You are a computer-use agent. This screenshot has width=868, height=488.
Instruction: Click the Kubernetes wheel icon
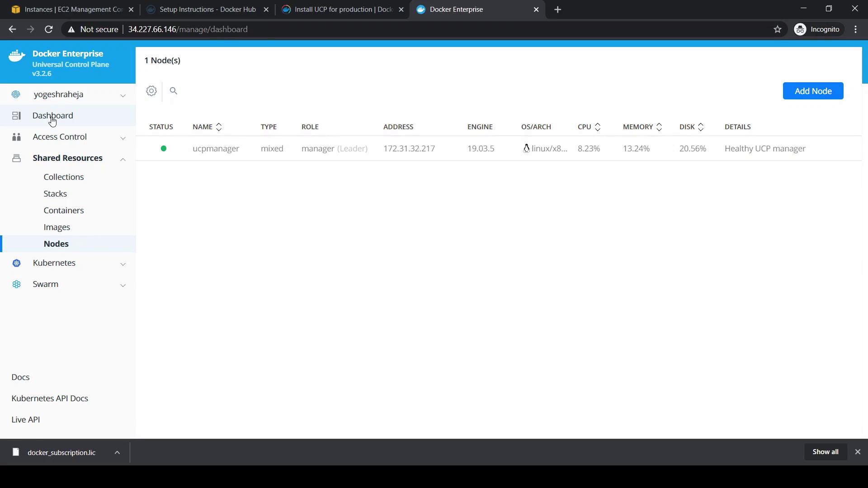[17, 263]
